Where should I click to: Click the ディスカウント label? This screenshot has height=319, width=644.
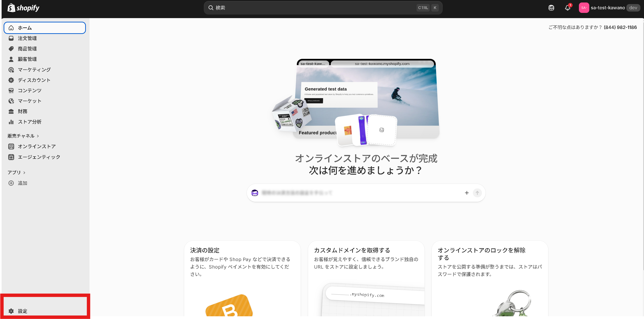34,80
